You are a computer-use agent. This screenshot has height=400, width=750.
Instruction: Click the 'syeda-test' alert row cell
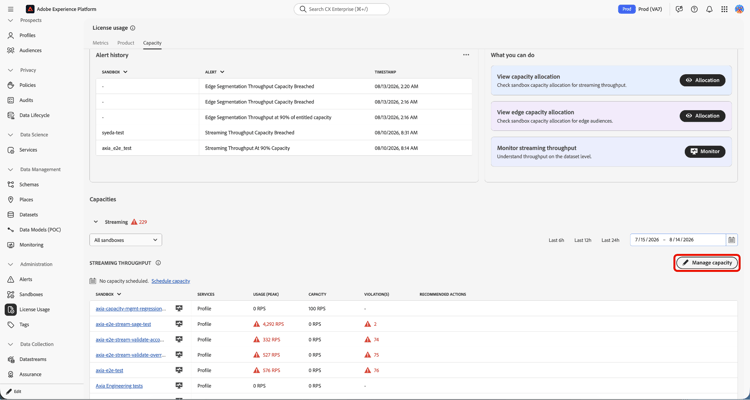(147, 133)
